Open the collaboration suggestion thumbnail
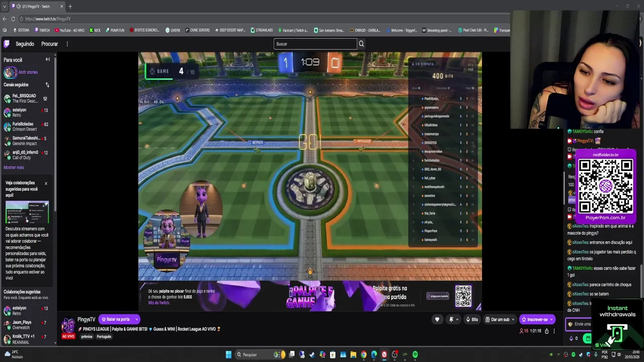 pos(27,213)
